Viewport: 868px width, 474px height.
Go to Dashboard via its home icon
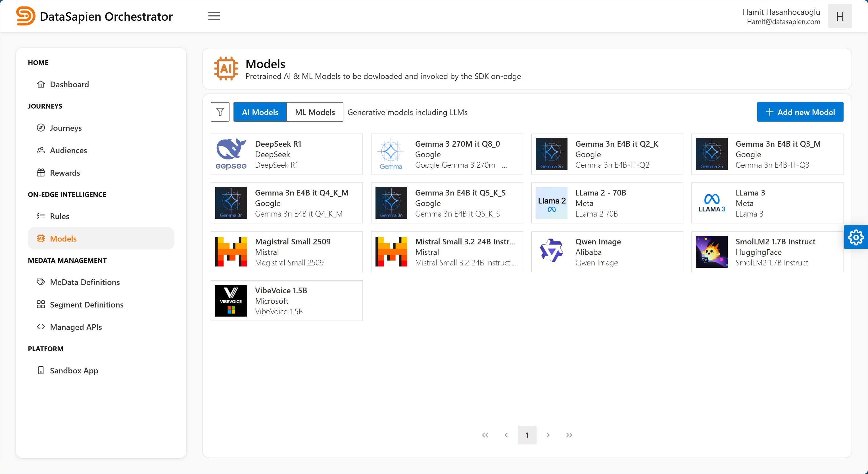coord(41,84)
